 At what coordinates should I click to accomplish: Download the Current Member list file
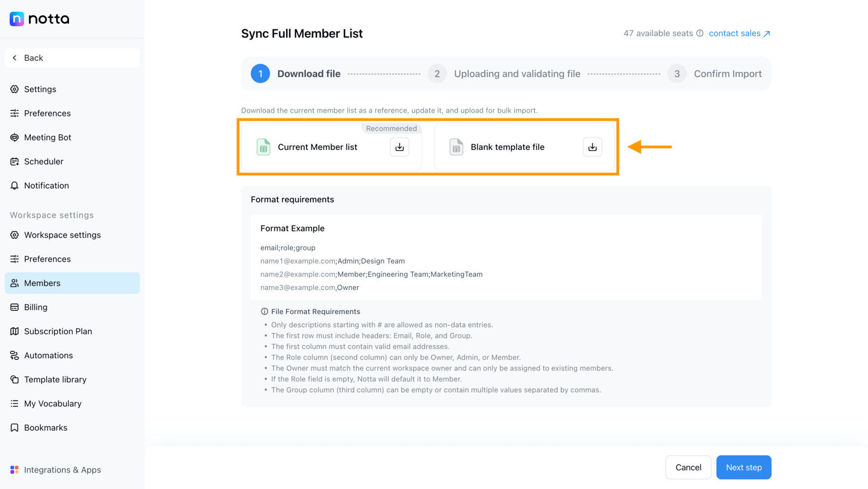(400, 147)
